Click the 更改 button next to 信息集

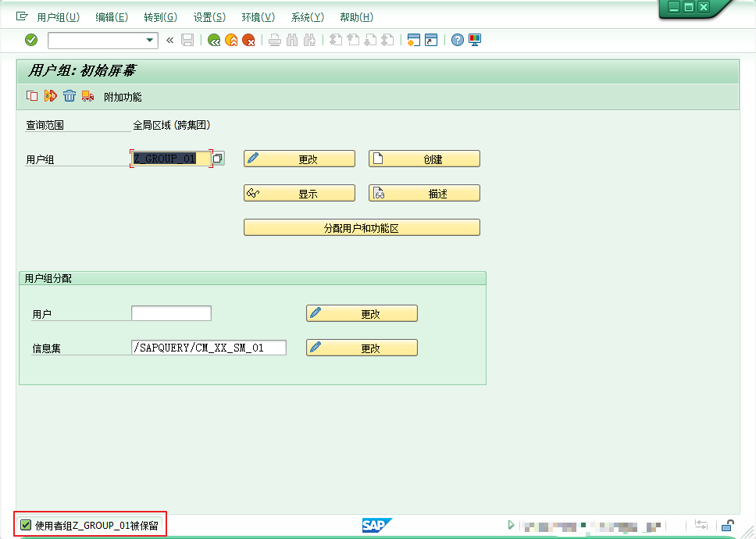click(362, 348)
